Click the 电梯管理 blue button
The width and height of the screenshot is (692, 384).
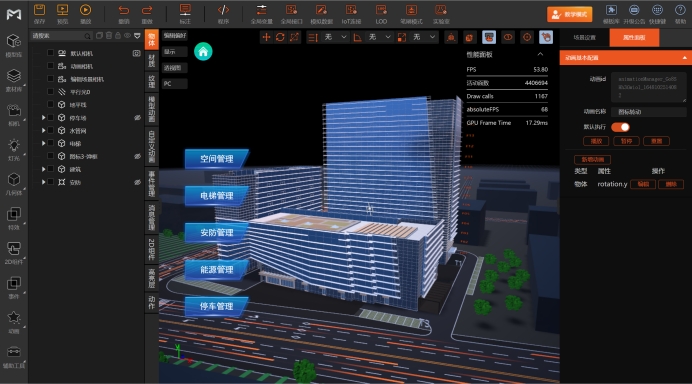click(x=216, y=196)
